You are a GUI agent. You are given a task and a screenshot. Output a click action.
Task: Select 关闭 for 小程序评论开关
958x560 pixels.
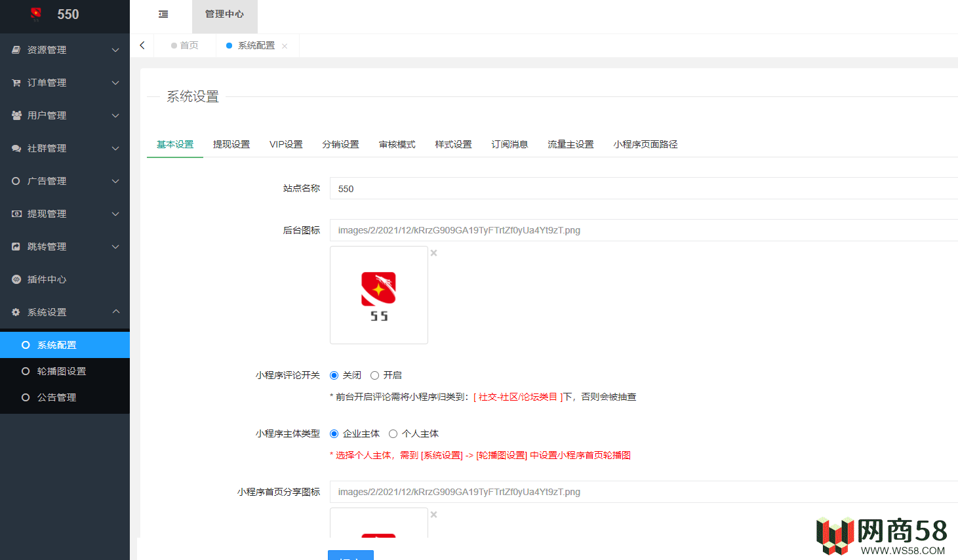(334, 375)
